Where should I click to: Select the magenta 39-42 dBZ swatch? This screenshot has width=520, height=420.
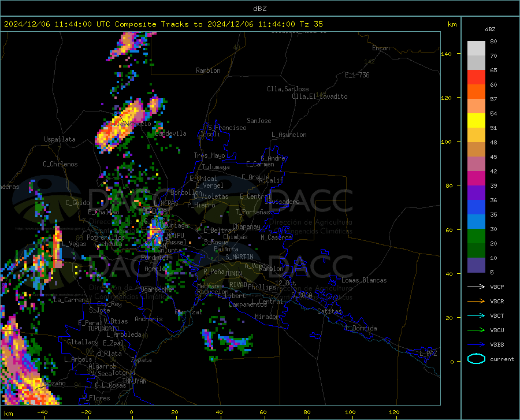coord(476,179)
